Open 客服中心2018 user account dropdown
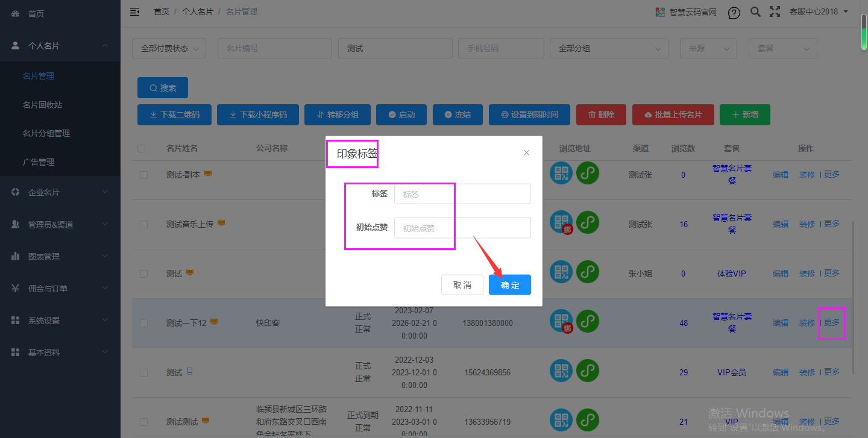The height and width of the screenshot is (438, 868). 818,11
